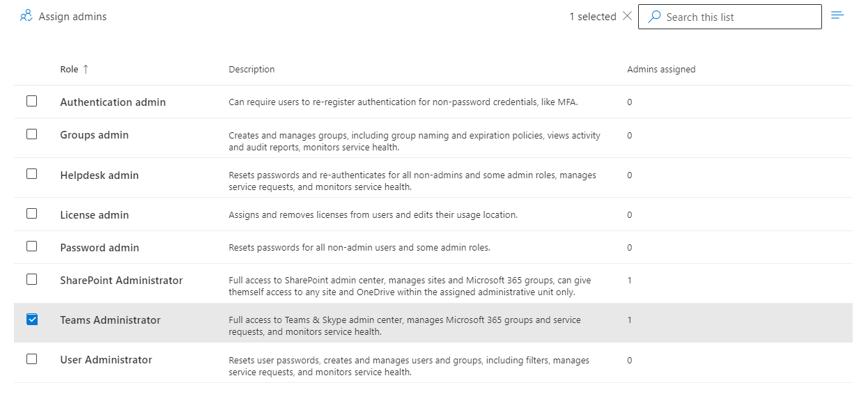This screenshot has width=868, height=401.
Task: Click the Assign admins people icon
Action: pos(26,16)
